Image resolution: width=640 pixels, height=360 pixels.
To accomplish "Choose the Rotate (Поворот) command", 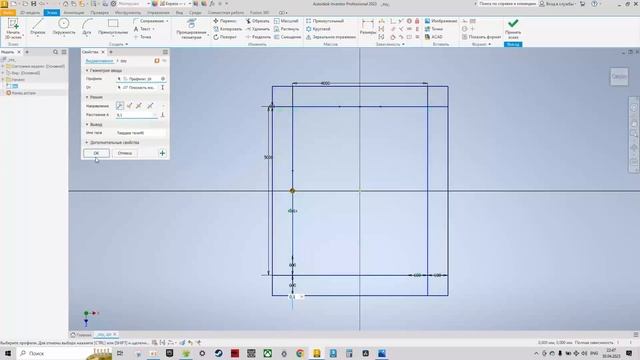I will [225, 37].
